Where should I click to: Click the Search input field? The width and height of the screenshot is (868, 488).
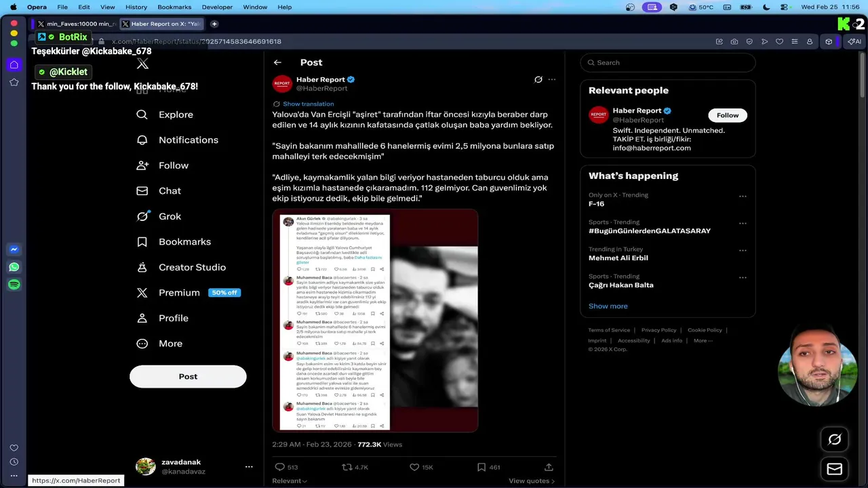(x=668, y=62)
